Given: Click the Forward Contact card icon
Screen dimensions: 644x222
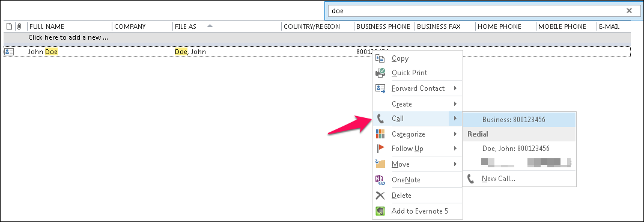Looking at the screenshot, I should [380, 88].
